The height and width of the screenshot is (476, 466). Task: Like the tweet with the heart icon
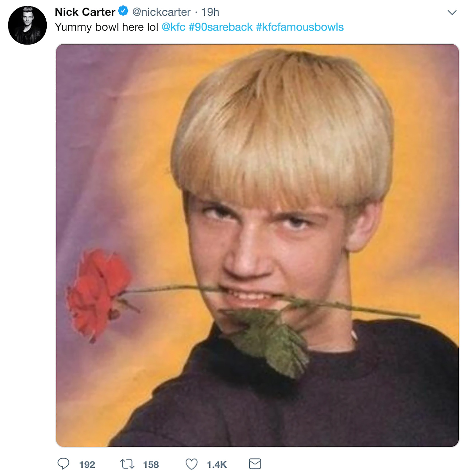191,464
